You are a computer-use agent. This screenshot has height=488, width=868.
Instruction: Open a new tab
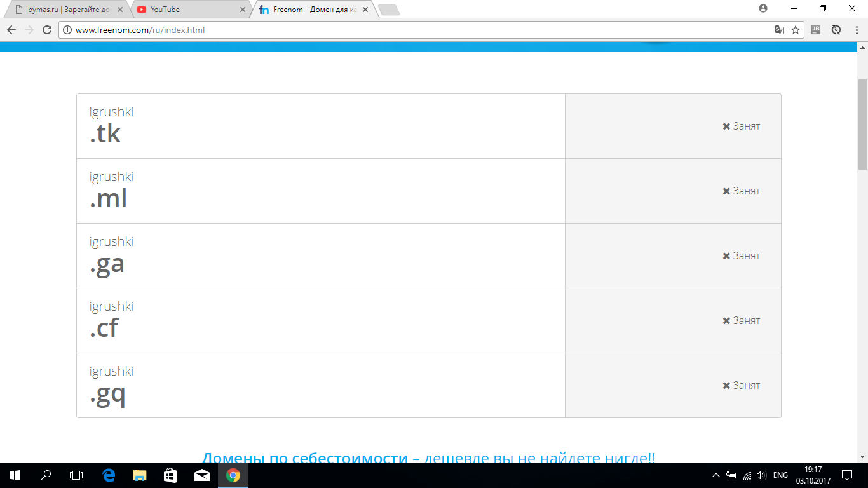click(x=388, y=10)
